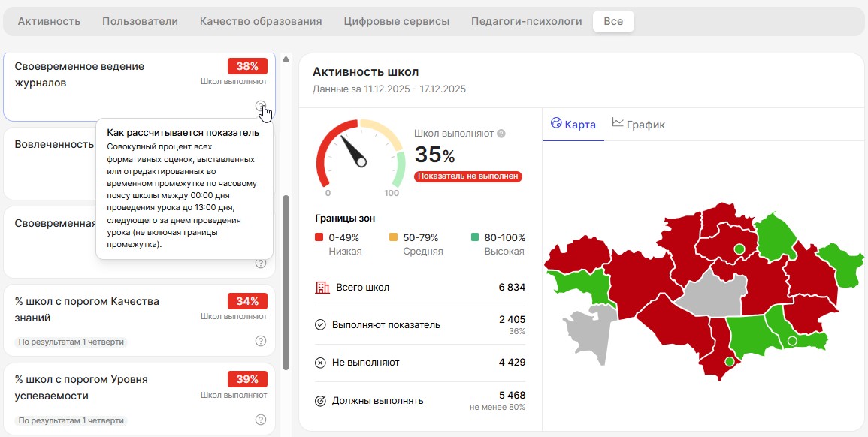Switch to the График tab
868x437 pixels.
point(639,125)
